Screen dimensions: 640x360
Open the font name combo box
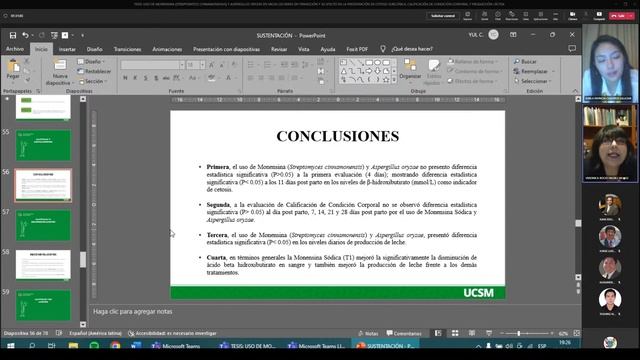(153, 65)
